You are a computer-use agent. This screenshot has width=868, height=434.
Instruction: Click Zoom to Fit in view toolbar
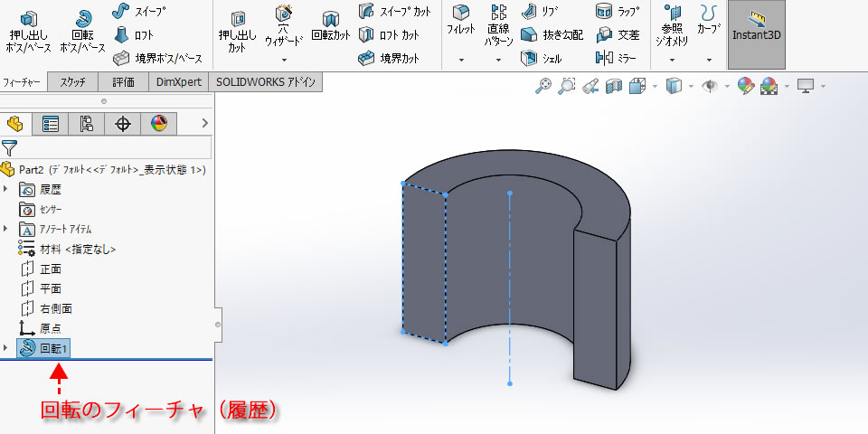tap(543, 86)
